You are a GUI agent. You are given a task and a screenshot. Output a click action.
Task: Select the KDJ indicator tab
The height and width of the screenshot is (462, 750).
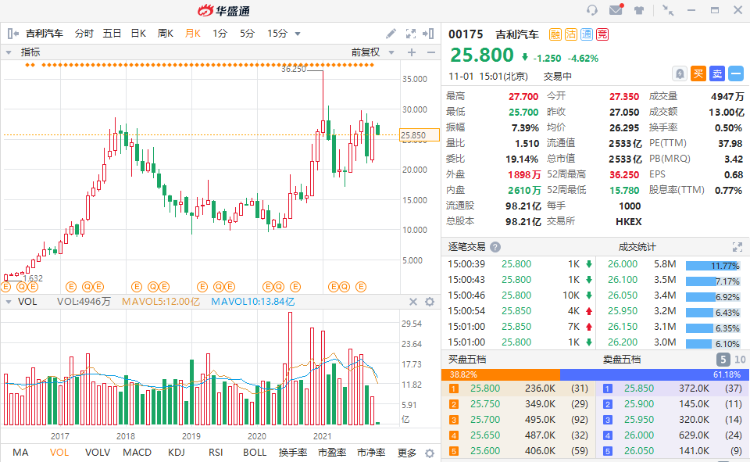(x=176, y=452)
